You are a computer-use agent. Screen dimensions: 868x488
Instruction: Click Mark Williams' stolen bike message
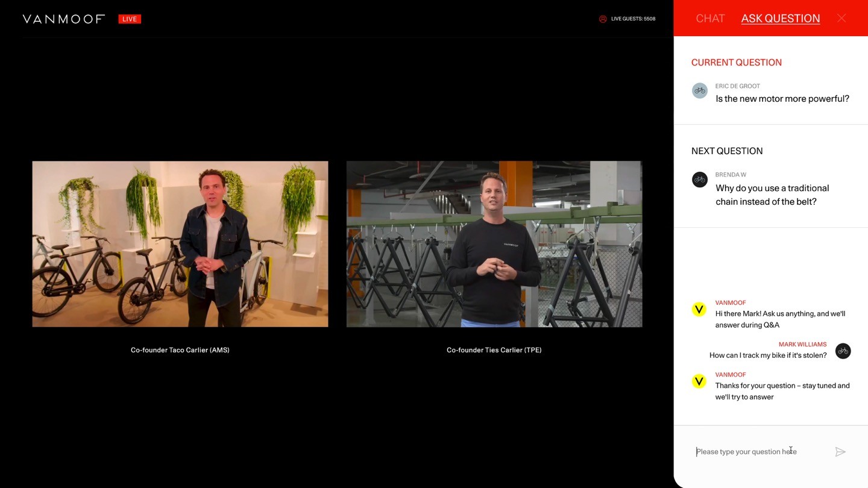[768, 355]
